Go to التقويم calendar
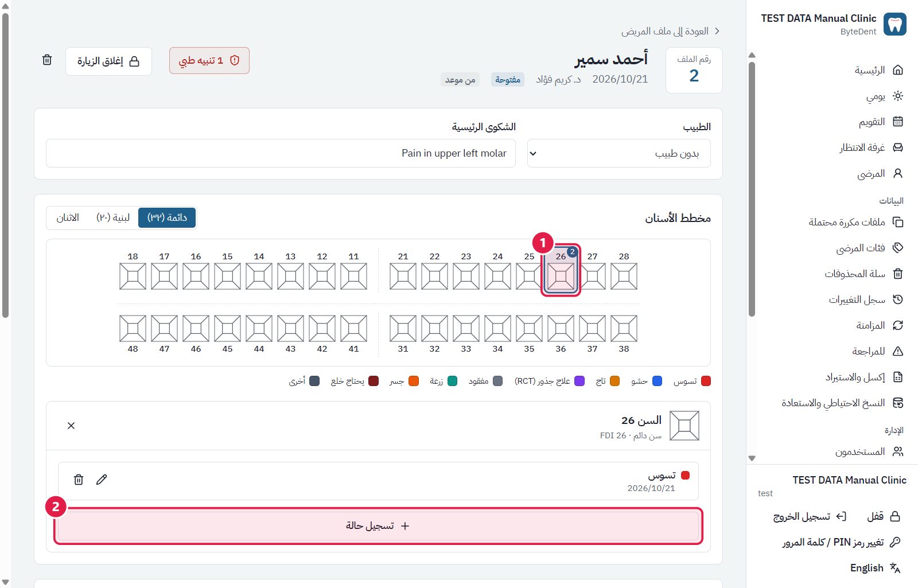The width and height of the screenshot is (918, 588). click(880, 122)
